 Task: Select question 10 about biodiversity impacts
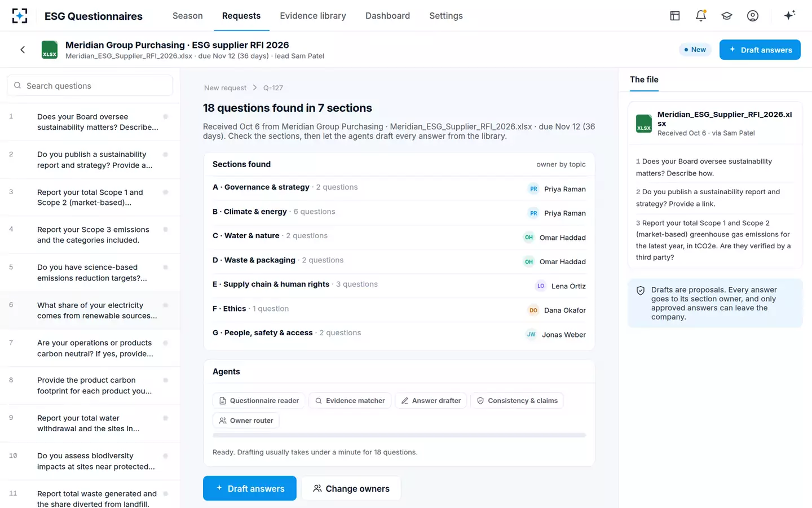coord(90,461)
